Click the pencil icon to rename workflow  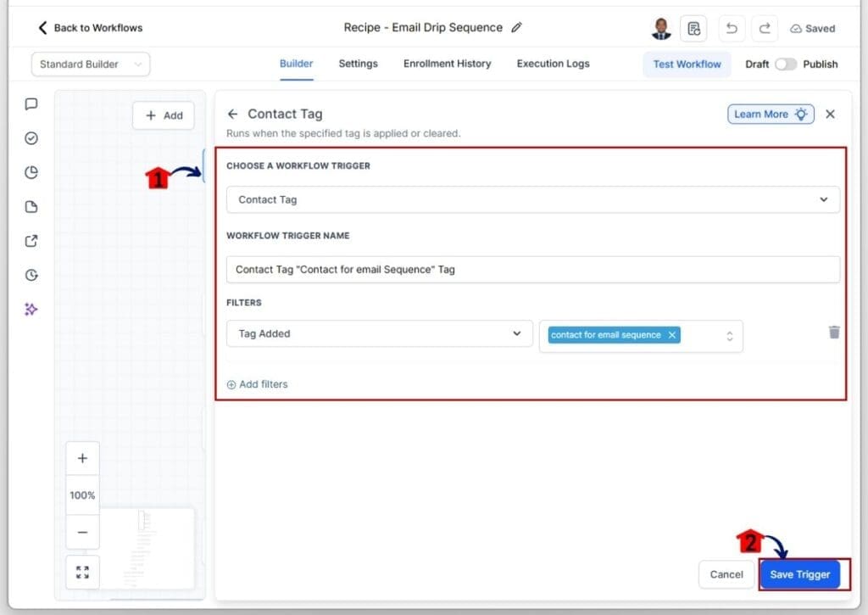(x=517, y=27)
